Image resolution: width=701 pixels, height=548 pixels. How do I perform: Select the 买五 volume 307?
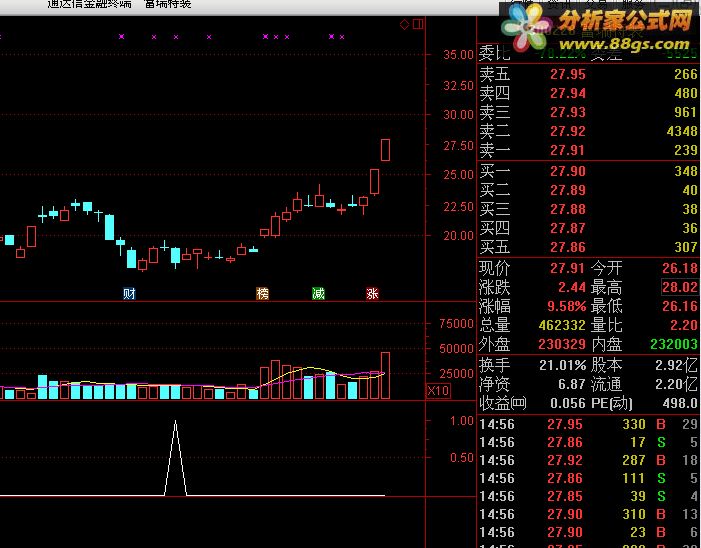point(685,247)
